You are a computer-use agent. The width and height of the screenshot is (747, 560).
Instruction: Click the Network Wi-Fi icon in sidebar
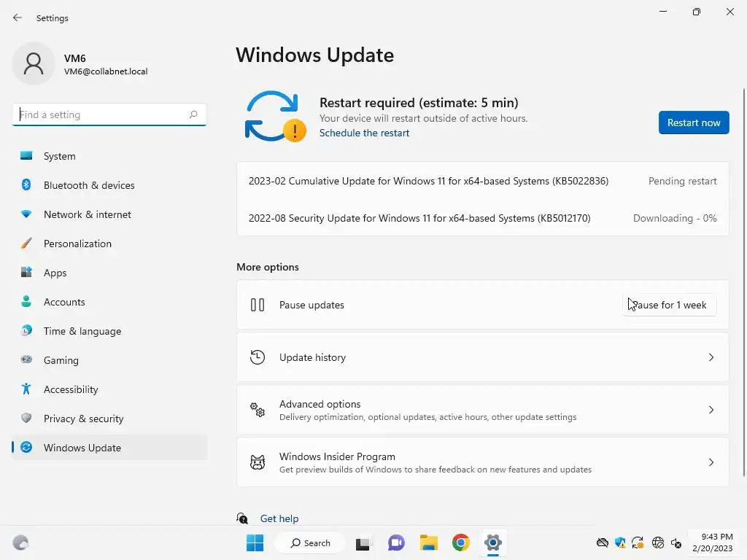(26, 214)
